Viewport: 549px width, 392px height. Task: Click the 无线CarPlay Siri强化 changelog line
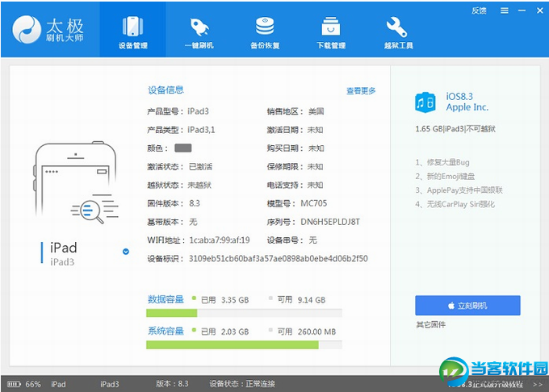tap(455, 204)
